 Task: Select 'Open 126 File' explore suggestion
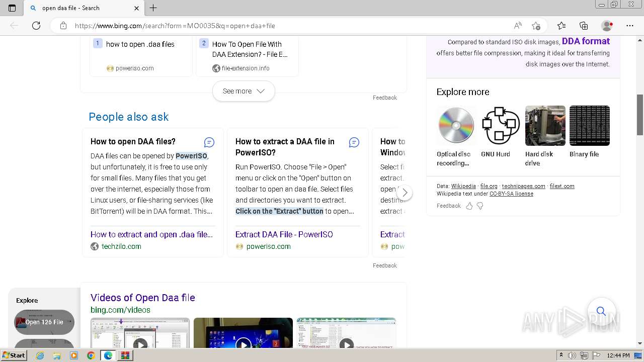click(44, 322)
